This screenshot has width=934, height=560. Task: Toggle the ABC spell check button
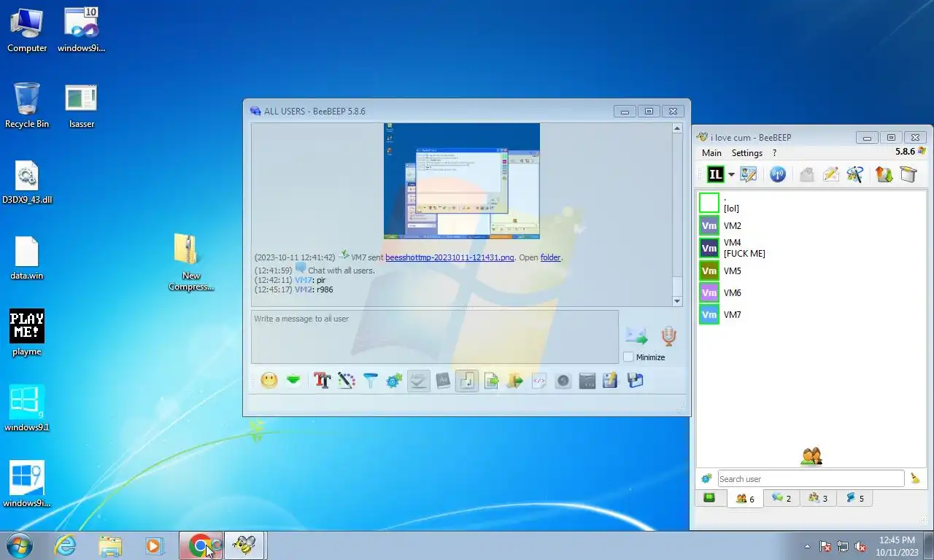click(418, 381)
